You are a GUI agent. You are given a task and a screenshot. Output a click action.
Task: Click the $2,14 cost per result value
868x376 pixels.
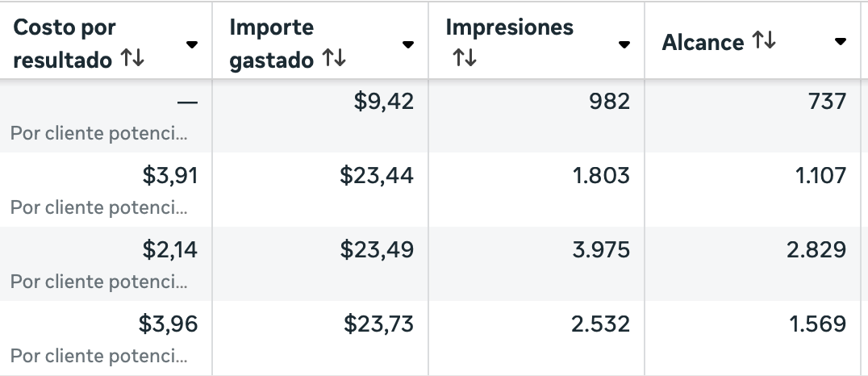pos(169,250)
